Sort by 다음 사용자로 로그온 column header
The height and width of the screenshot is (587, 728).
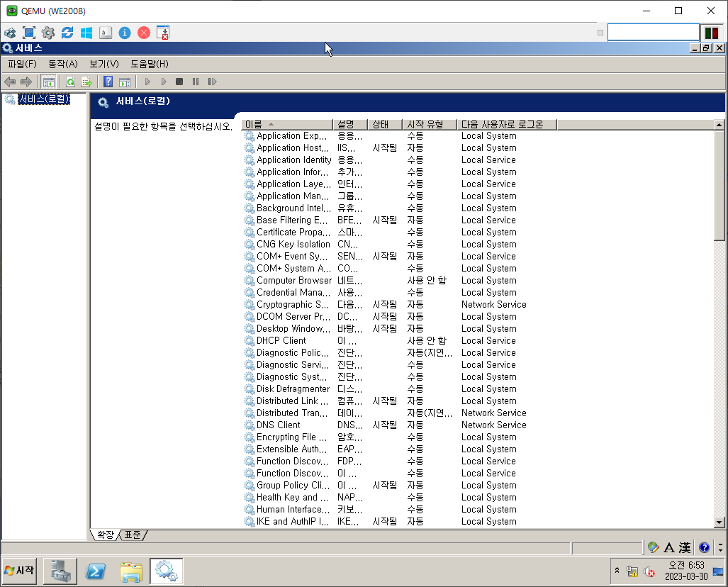click(x=507, y=125)
